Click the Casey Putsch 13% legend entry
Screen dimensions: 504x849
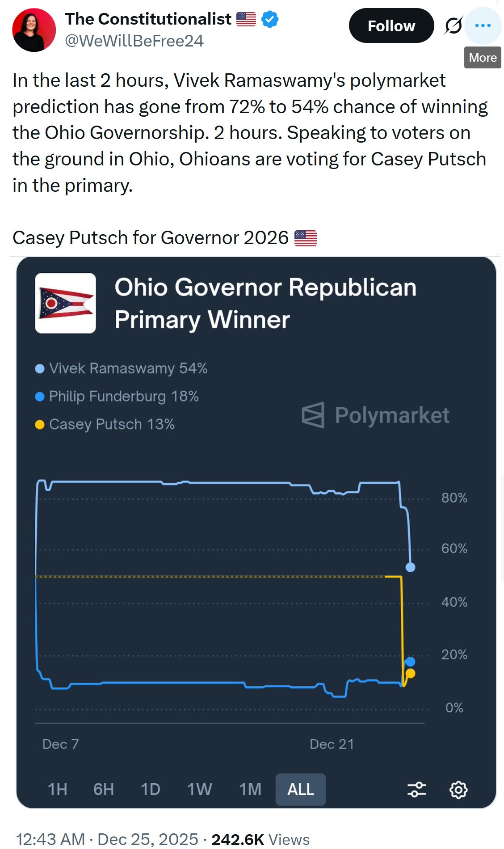111,424
